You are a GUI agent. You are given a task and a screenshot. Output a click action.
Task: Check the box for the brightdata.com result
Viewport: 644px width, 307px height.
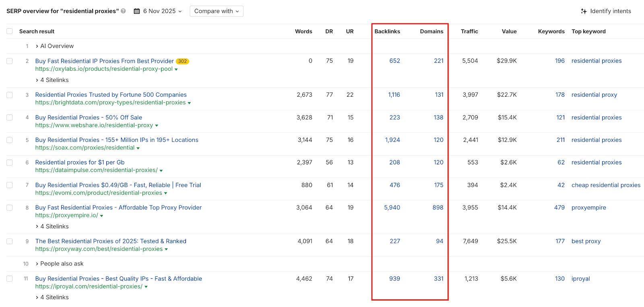[10, 95]
